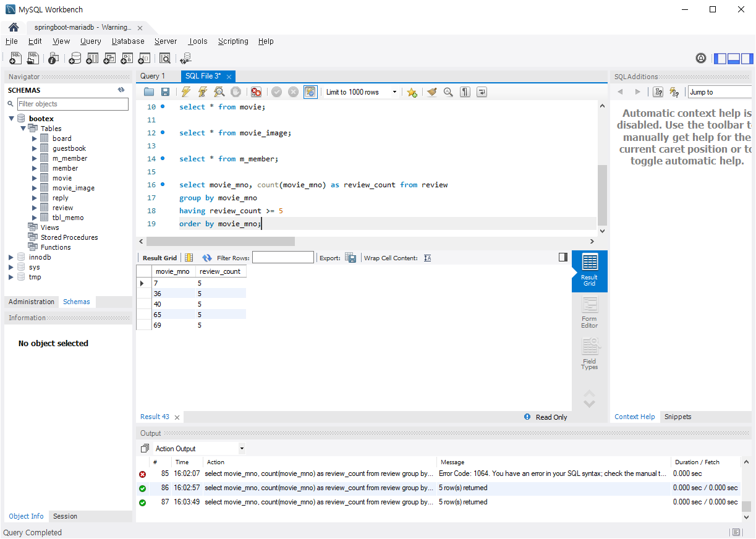Click the Filter Rows input field

tap(282, 258)
